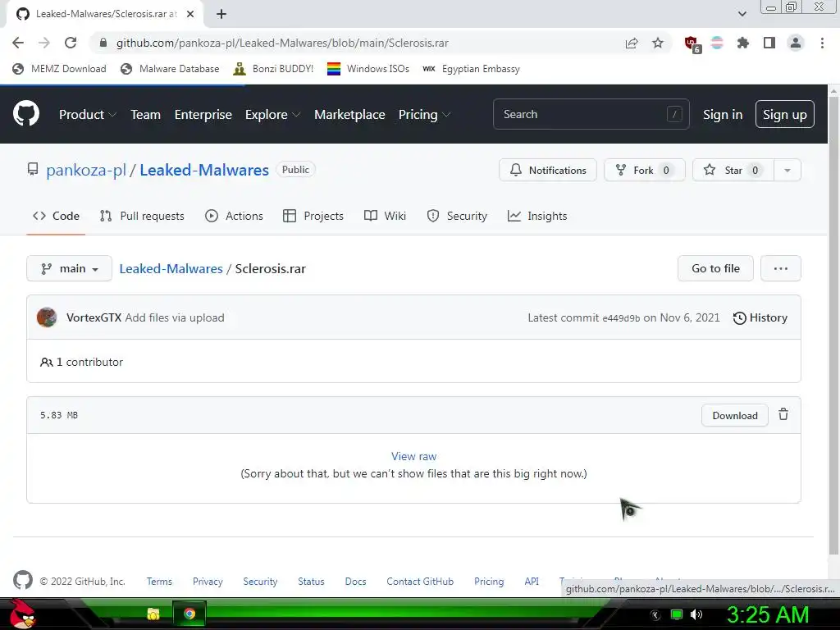Switch to the Actions tab

tap(234, 216)
